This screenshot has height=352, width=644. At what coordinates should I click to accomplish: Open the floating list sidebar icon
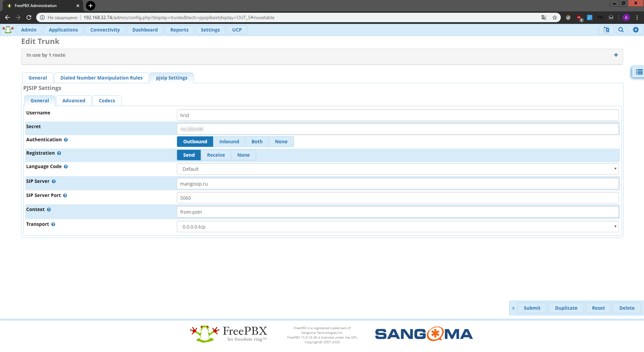pos(639,72)
